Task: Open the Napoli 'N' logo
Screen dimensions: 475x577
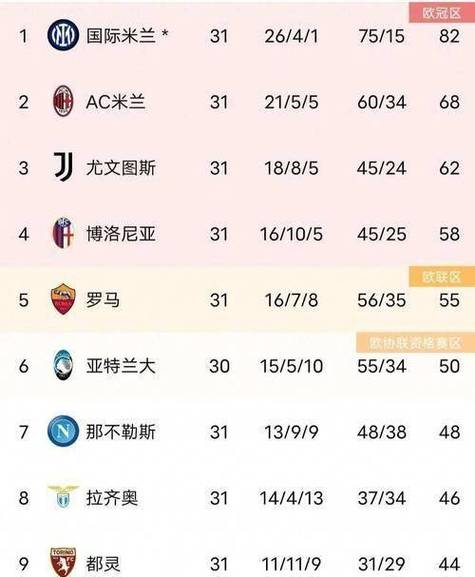Action: click(x=63, y=431)
